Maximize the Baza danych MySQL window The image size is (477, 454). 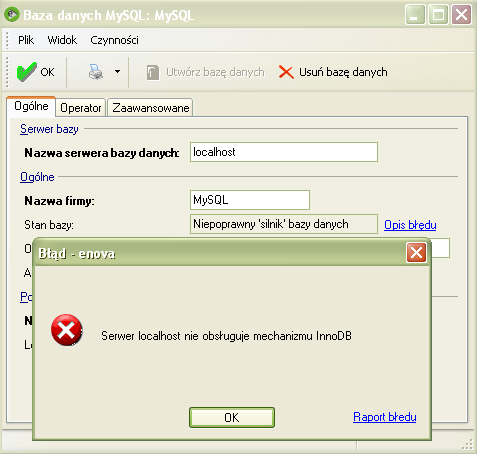tap(438, 15)
